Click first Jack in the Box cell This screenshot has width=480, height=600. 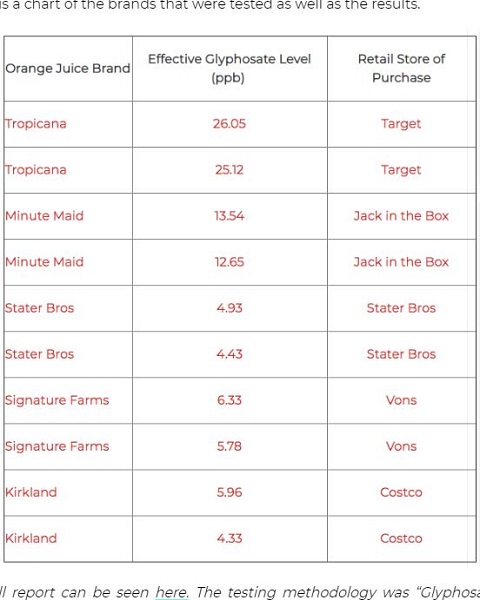401,216
